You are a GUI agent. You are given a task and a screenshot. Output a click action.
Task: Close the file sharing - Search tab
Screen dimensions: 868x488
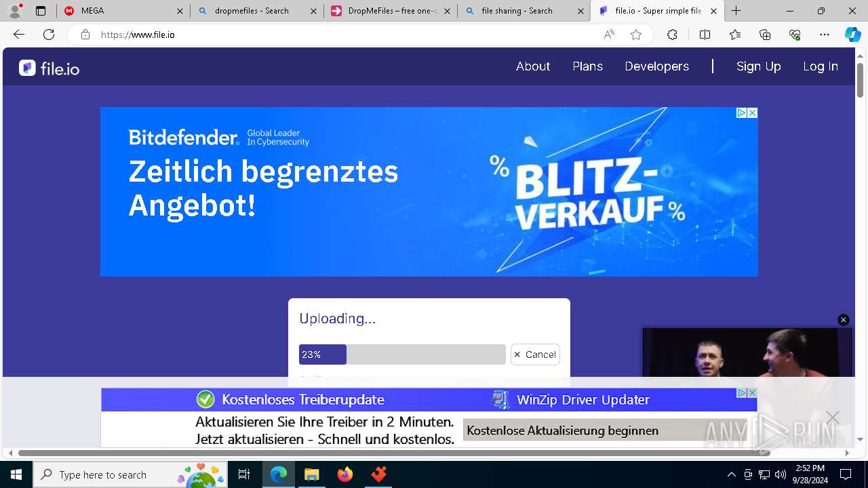pos(581,11)
